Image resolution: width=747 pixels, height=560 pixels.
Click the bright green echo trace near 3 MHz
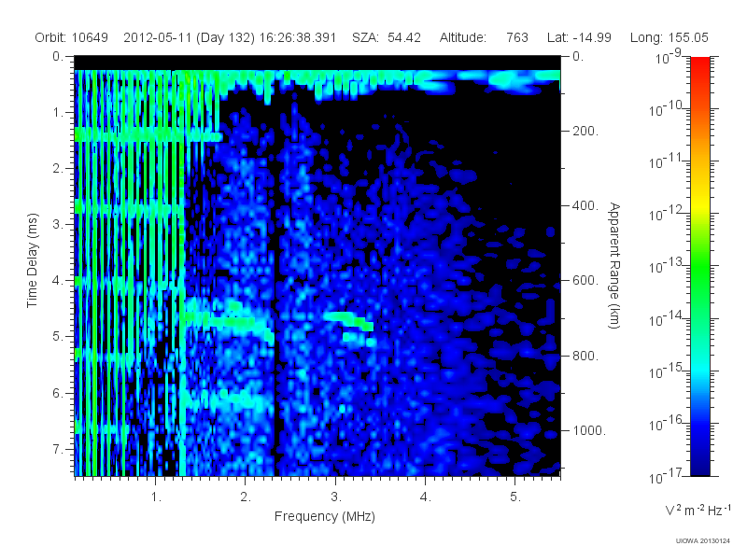coord(348,320)
